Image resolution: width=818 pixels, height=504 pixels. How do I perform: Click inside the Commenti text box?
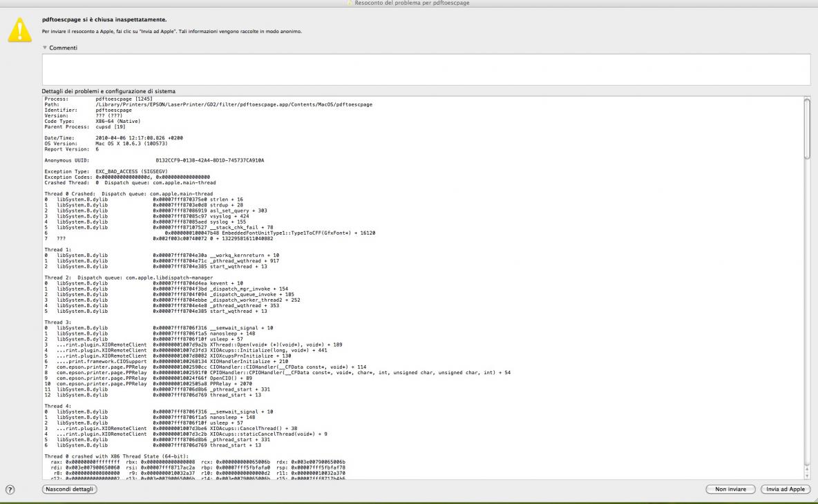click(x=426, y=69)
